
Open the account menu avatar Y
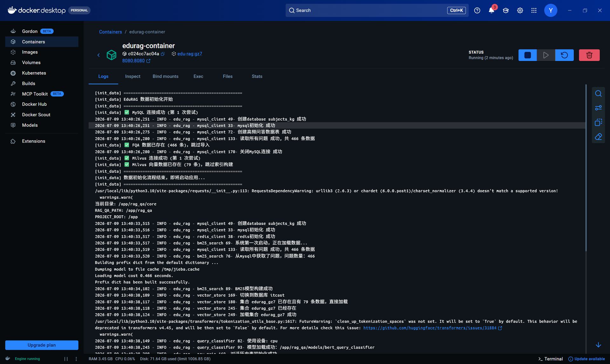(551, 10)
